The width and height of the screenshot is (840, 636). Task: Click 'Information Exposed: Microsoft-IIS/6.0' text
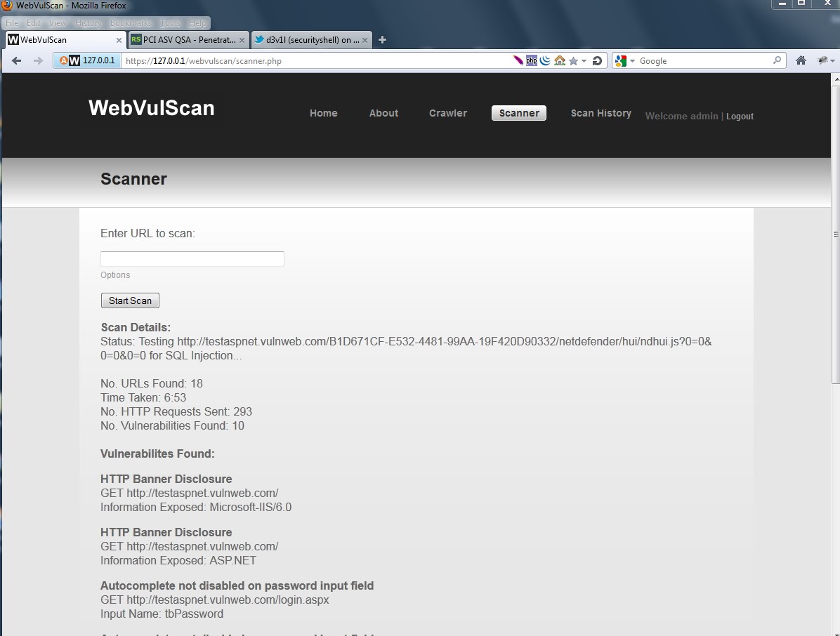[x=196, y=507]
